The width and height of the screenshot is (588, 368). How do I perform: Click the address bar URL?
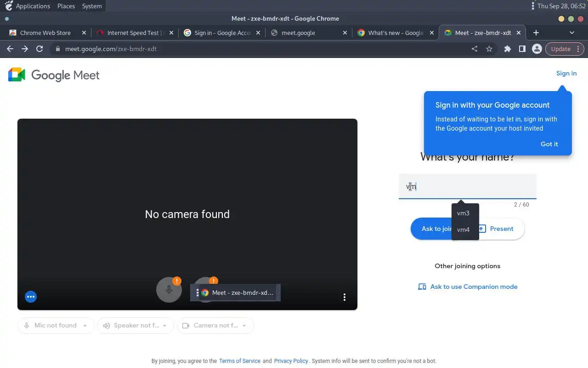click(111, 49)
